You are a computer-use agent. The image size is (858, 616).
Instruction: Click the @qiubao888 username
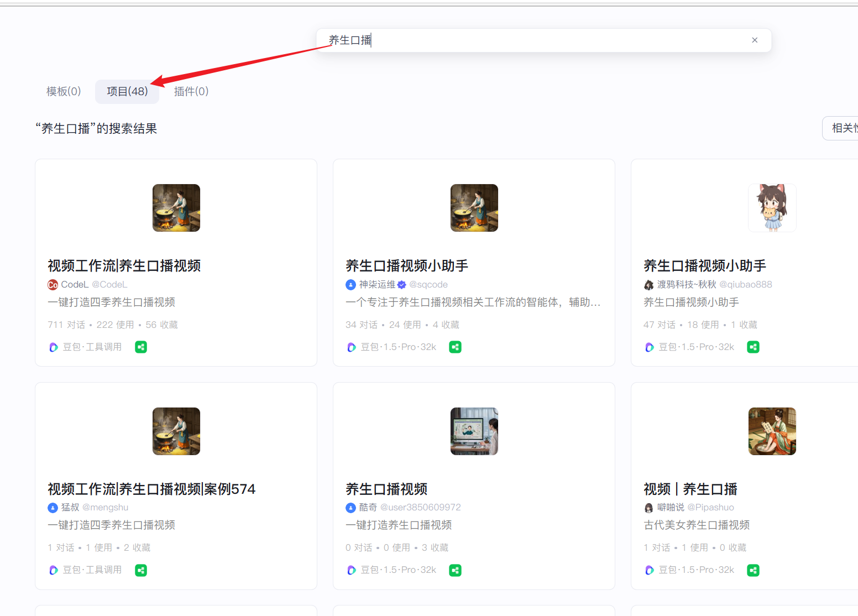click(746, 285)
